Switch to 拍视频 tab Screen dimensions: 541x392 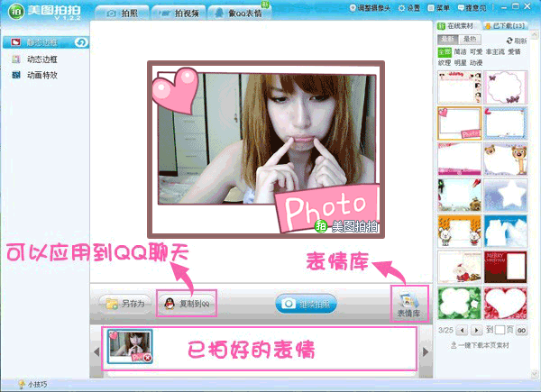(x=179, y=14)
